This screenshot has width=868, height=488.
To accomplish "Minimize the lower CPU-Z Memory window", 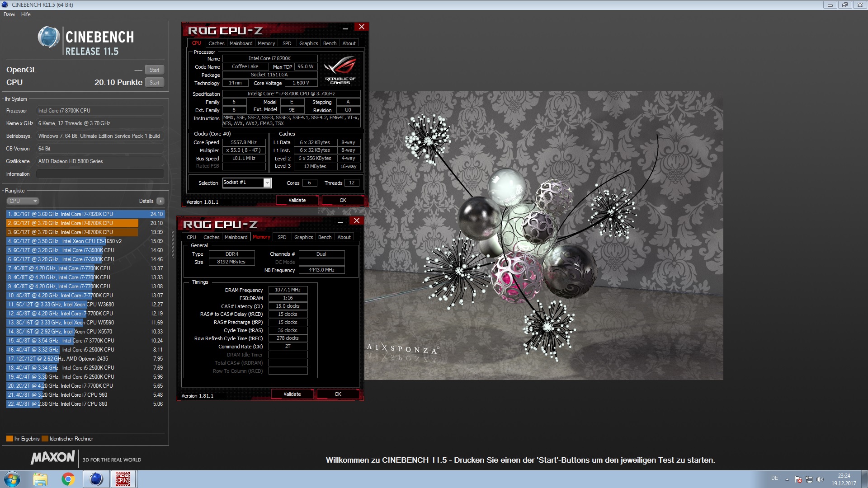I will (340, 221).
